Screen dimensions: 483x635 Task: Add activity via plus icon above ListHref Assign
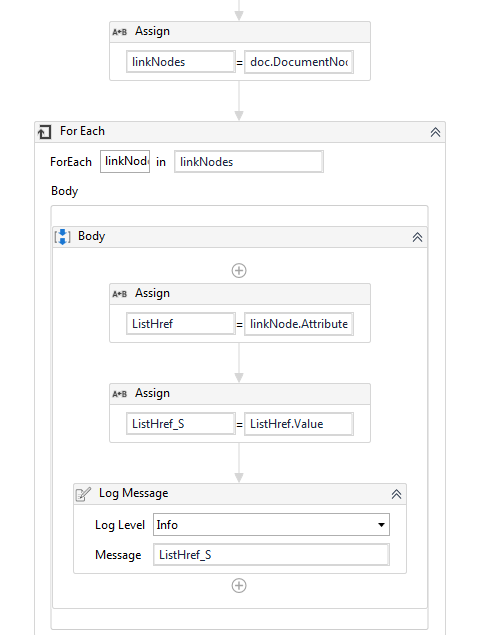click(239, 271)
